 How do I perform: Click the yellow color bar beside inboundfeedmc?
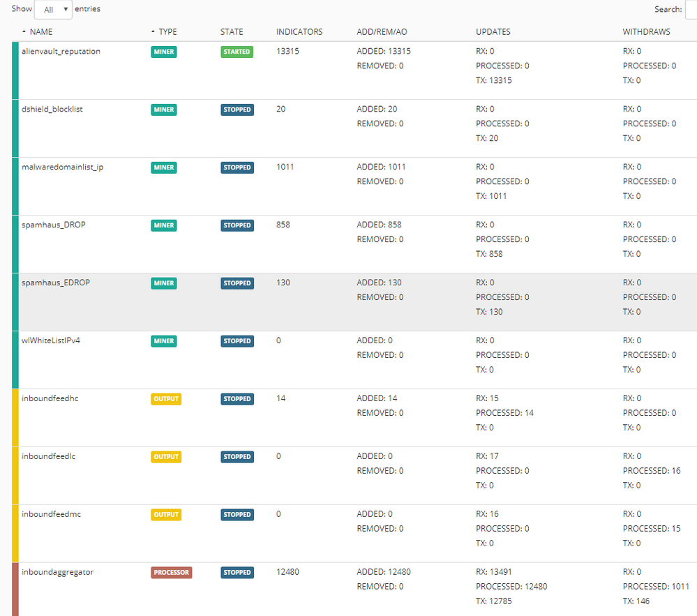click(x=15, y=533)
